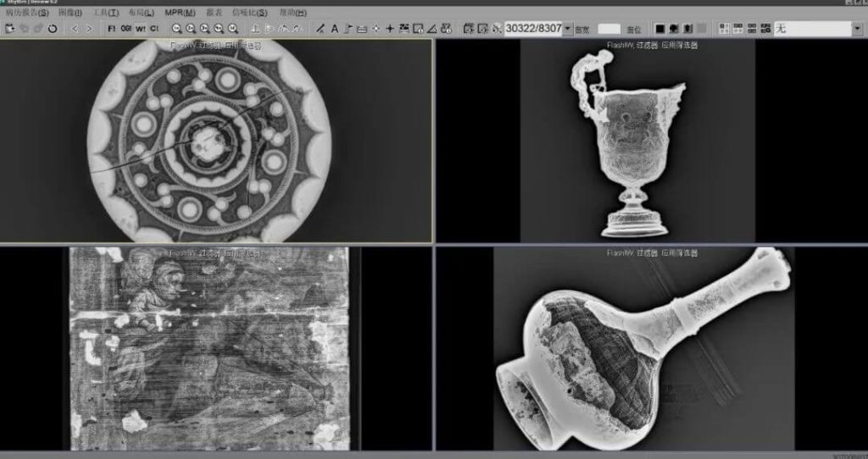Open the window level 30322/8307 dropdown
The height and width of the screenshot is (459, 868).
coord(567,29)
